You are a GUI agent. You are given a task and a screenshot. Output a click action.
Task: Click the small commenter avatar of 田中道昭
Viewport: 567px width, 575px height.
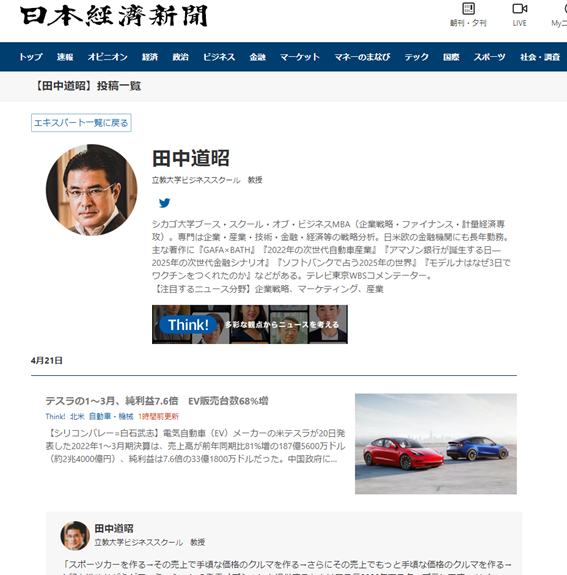click(x=75, y=536)
